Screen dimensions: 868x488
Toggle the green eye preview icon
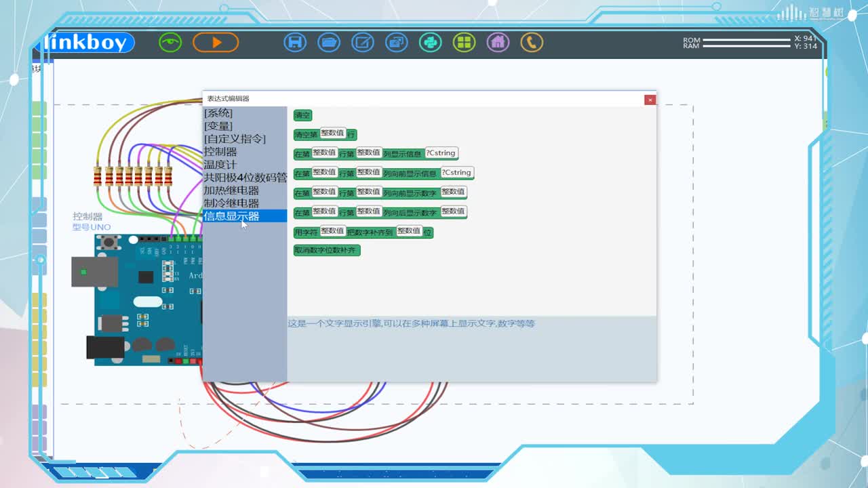170,42
